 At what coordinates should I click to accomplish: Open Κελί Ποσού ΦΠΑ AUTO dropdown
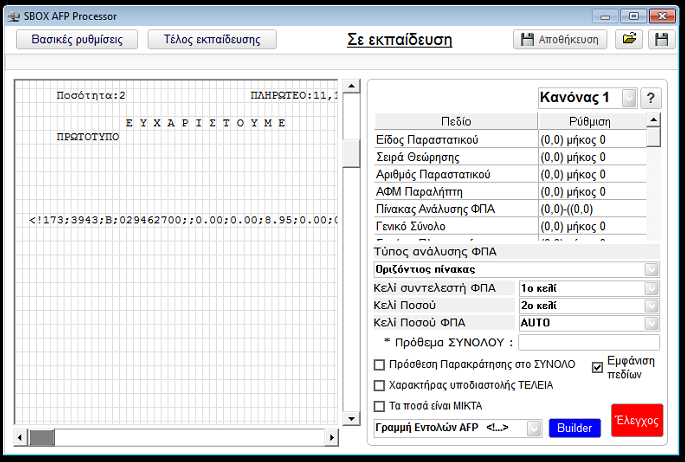click(x=651, y=323)
